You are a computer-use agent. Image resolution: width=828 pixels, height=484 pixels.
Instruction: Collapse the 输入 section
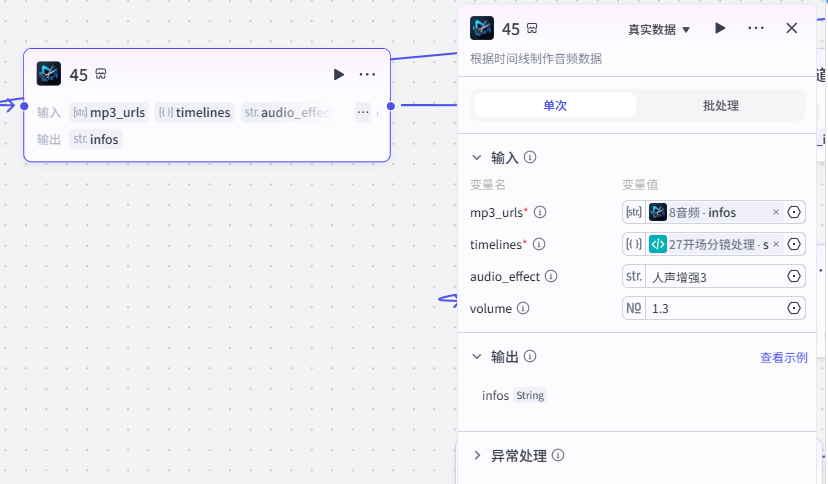477,157
